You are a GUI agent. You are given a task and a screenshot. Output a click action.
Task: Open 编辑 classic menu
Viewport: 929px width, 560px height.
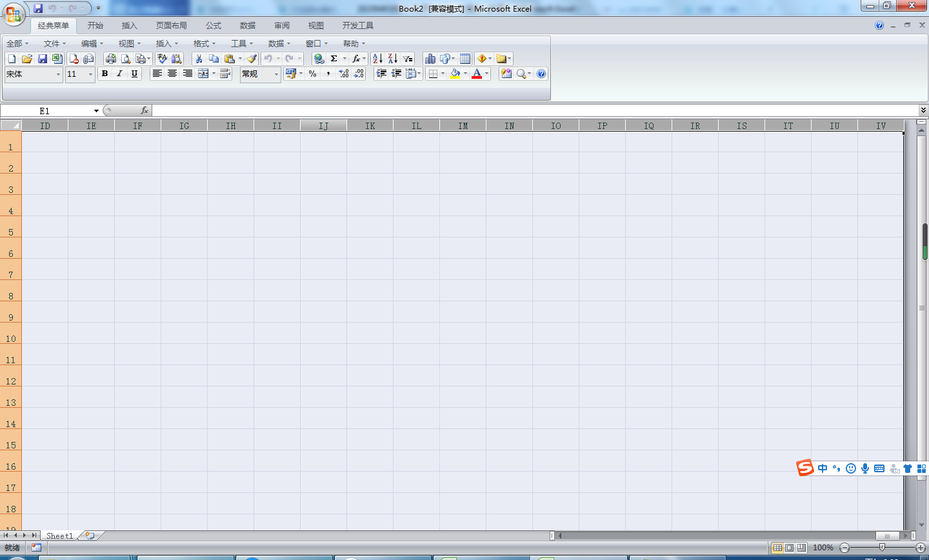click(x=92, y=44)
